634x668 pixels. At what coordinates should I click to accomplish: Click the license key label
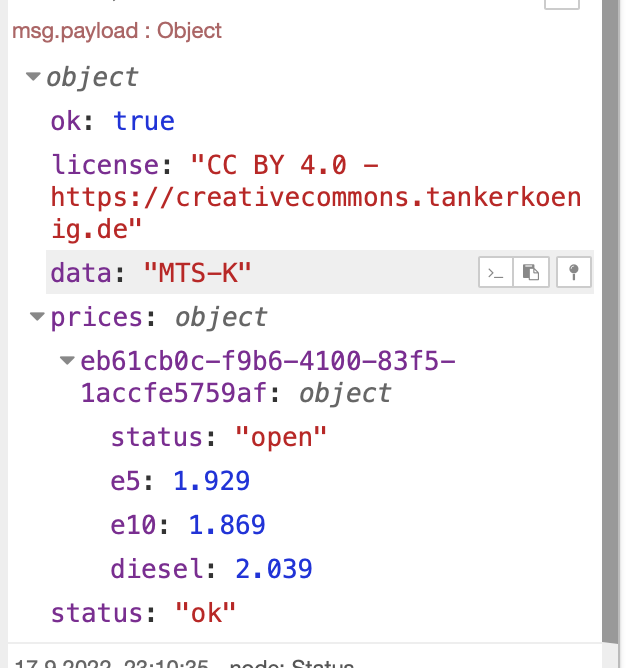pos(104,165)
